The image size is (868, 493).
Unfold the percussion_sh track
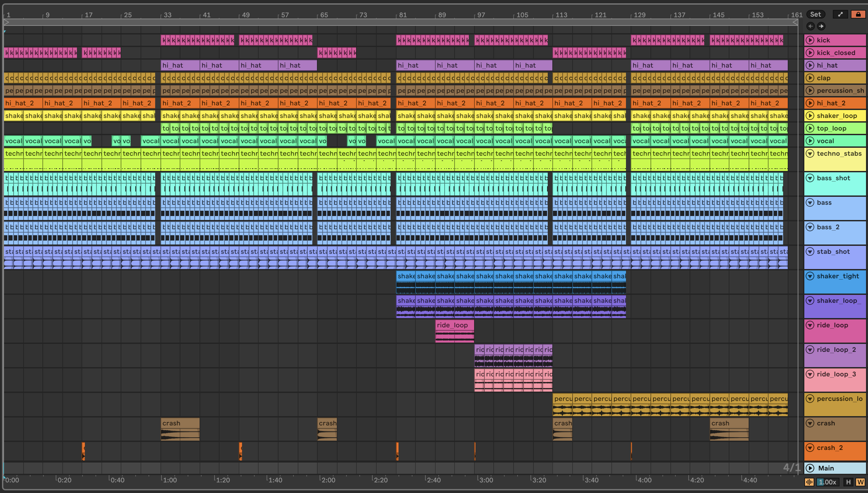pyautogui.click(x=810, y=90)
